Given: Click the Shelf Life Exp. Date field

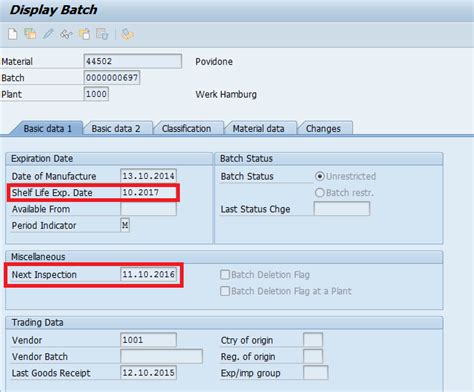Looking at the screenshot, I should click(x=148, y=192).
